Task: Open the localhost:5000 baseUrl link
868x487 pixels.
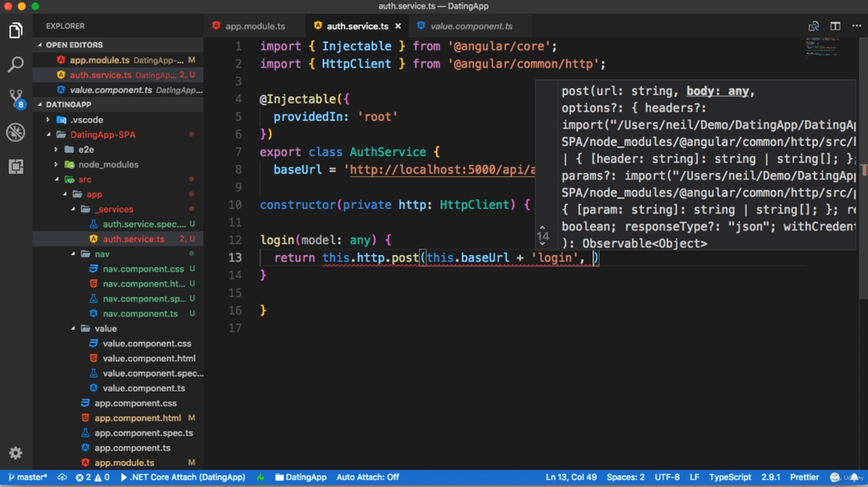Action: click(x=443, y=169)
